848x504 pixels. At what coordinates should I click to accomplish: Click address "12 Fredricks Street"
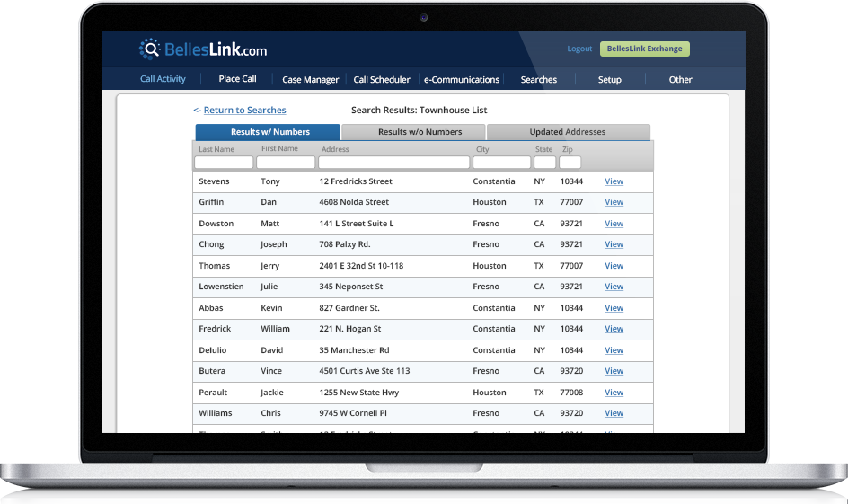[356, 181]
